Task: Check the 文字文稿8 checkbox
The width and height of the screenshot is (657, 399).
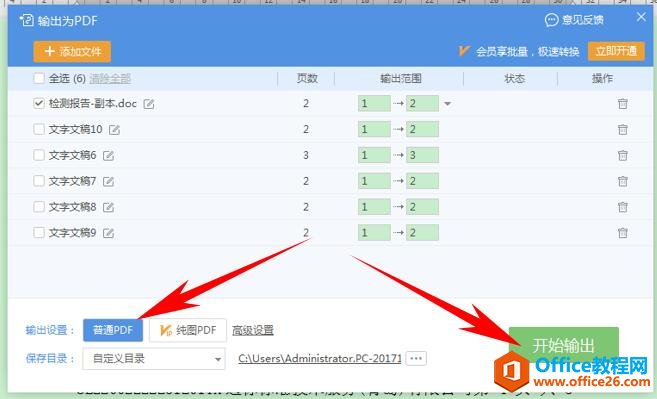Action: click(x=39, y=207)
